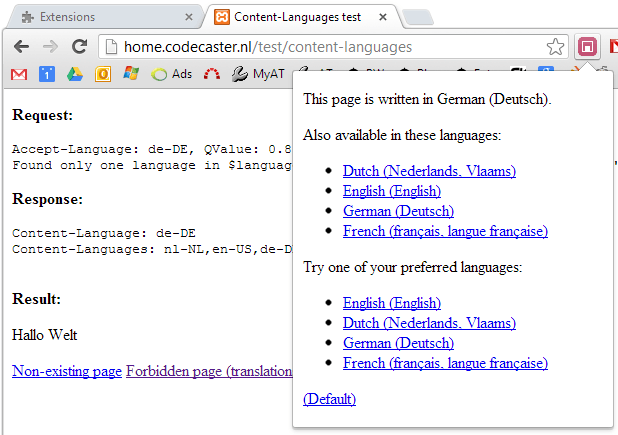This screenshot has width=618, height=435.
Task: Click the Content-Language: de-DE line
Action: coord(104,233)
